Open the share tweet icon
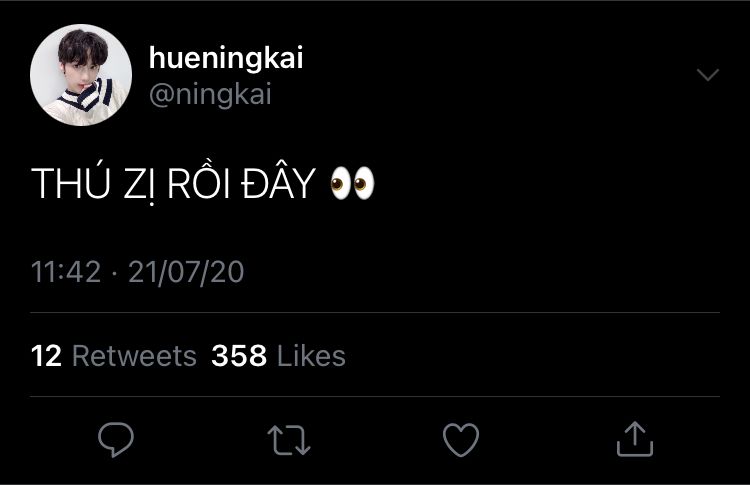750x485 pixels. (x=634, y=439)
